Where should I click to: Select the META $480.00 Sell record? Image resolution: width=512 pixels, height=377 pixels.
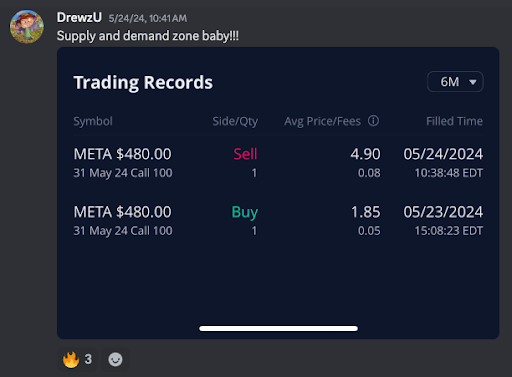tap(278, 163)
